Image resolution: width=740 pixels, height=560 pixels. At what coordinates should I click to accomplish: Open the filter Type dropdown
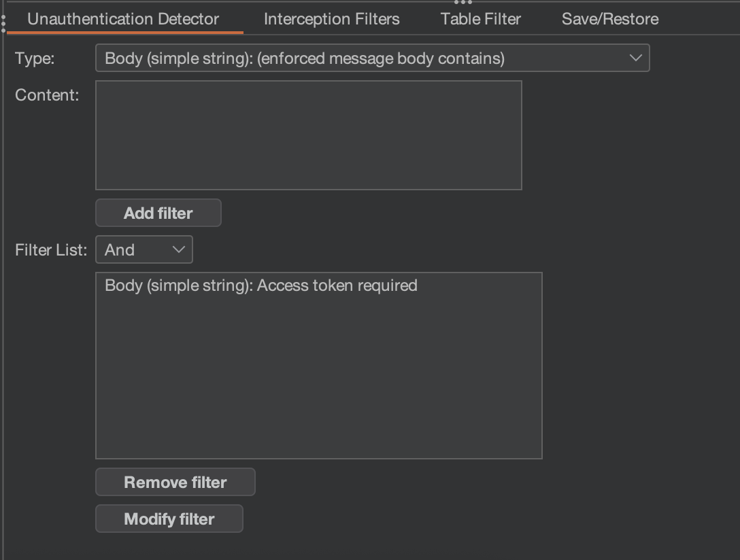coord(373,58)
